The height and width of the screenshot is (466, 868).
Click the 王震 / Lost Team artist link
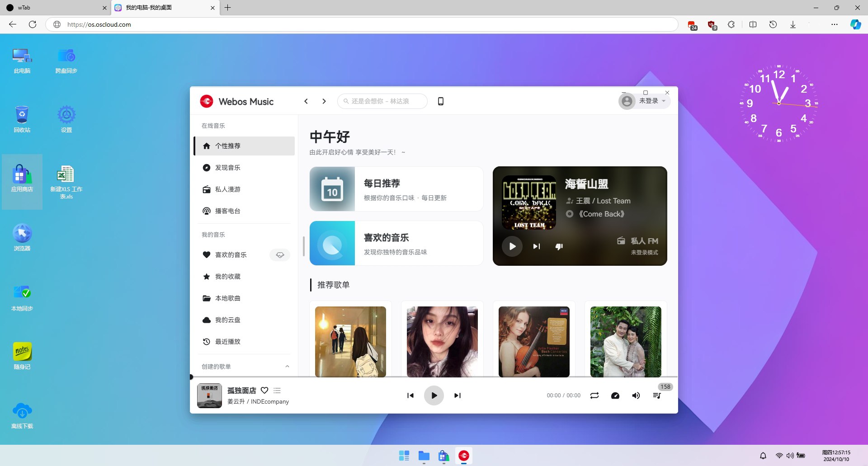point(603,201)
